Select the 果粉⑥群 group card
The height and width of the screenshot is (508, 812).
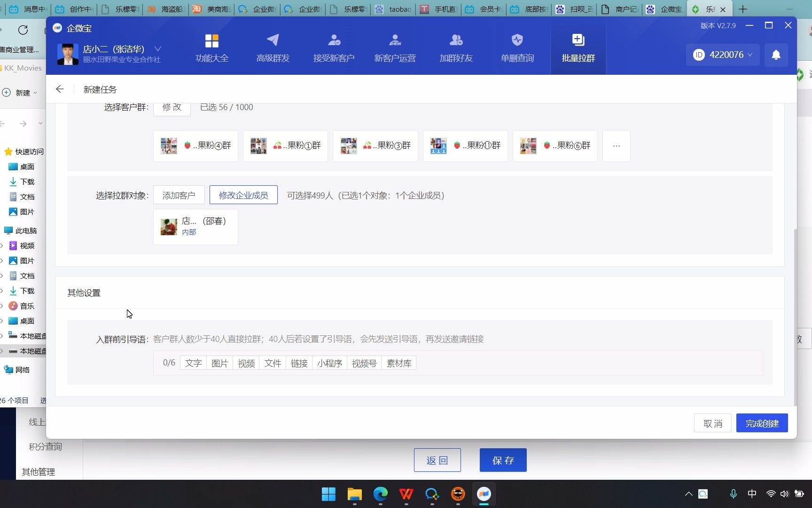pyautogui.click(x=555, y=146)
